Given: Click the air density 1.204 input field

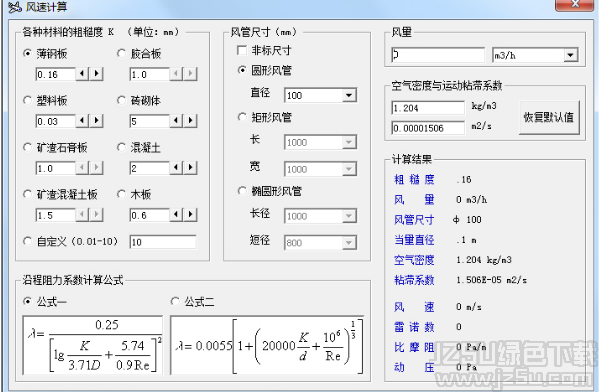Looking at the screenshot, I should click(x=428, y=108).
